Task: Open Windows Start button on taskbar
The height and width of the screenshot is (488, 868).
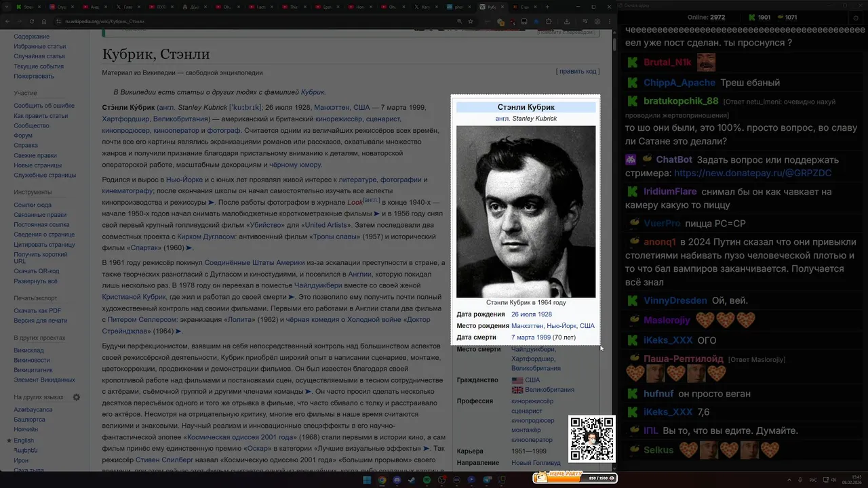Action: click(x=367, y=480)
